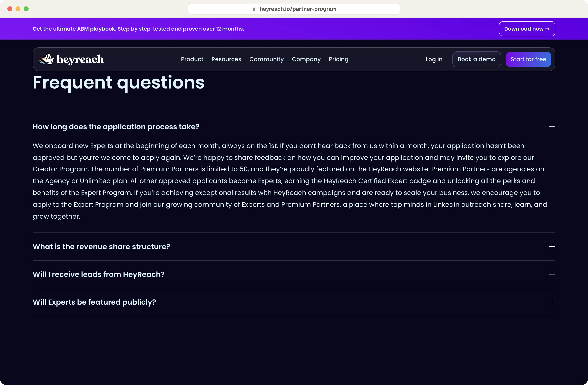The height and width of the screenshot is (385, 588).
Task: Select the 'Will Experts be featured publicly?' question
Action: pos(94,302)
